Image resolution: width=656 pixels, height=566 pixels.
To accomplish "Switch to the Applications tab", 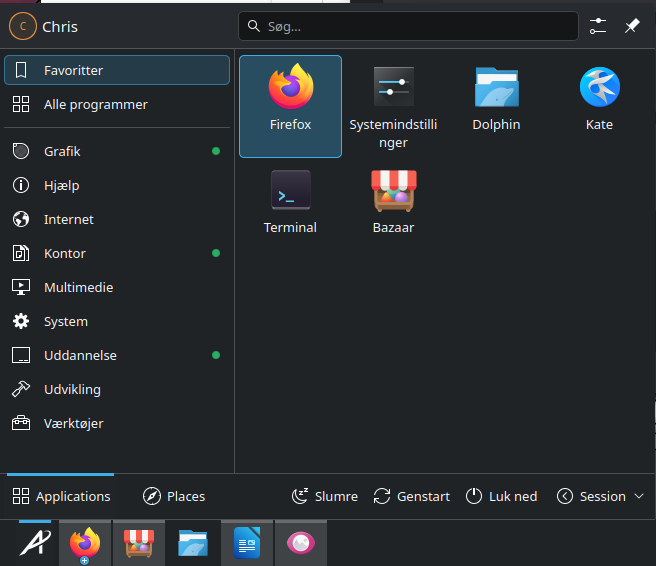I will tap(62, 497).
